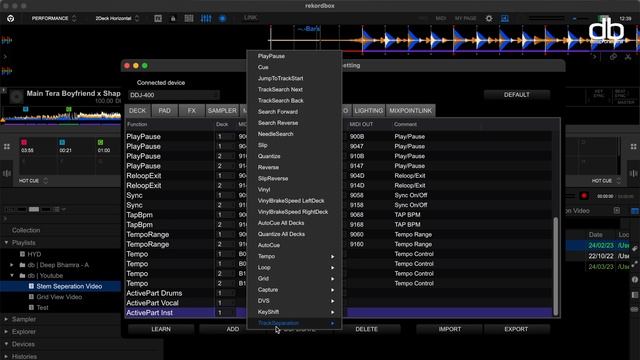Toggle the blue mixer faders icon

(x=206, y=18)
